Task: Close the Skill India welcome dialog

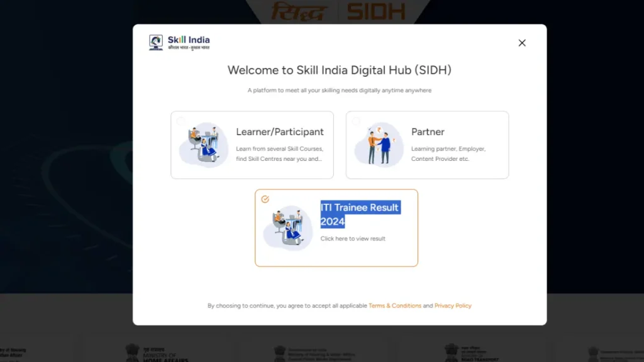Action: (x=522, y=43)
